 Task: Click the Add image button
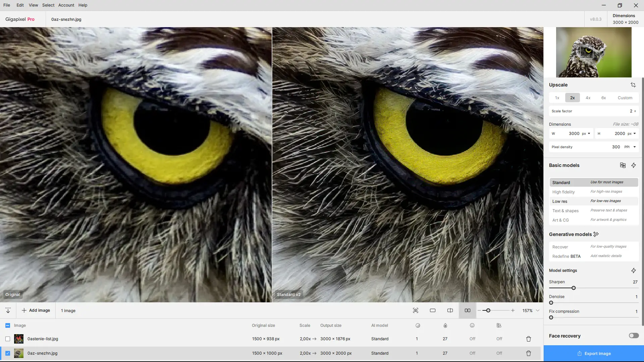click(x=36, y=310)
